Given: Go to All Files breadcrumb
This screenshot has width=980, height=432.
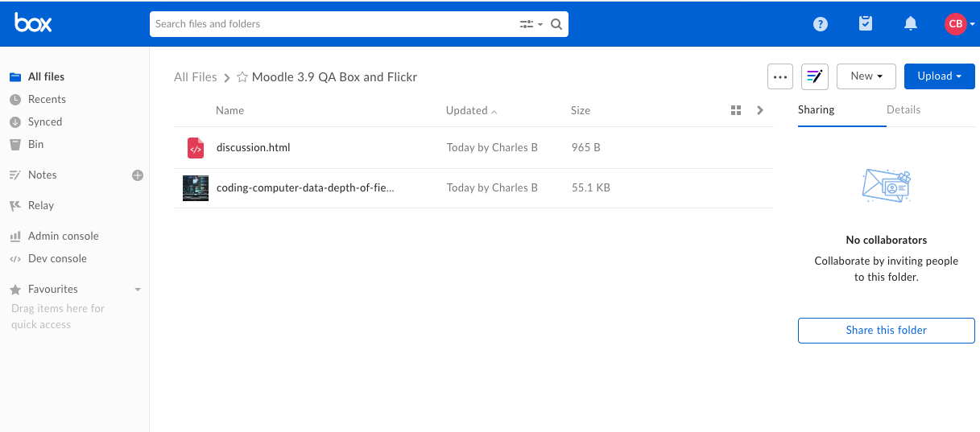Looking at the screenshot, I should (196, 77).
